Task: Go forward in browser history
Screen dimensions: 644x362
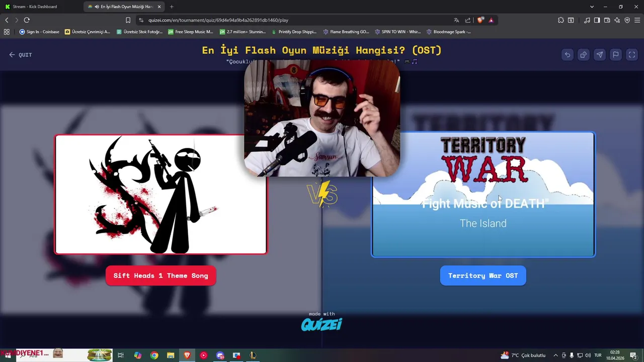Action: [x=17, y=20]
